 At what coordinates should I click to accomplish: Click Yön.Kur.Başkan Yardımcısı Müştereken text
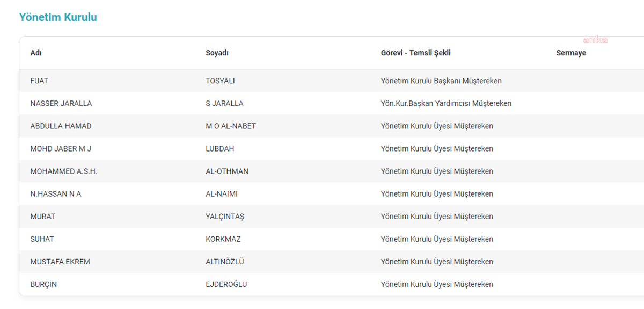[x=446, y=104]
